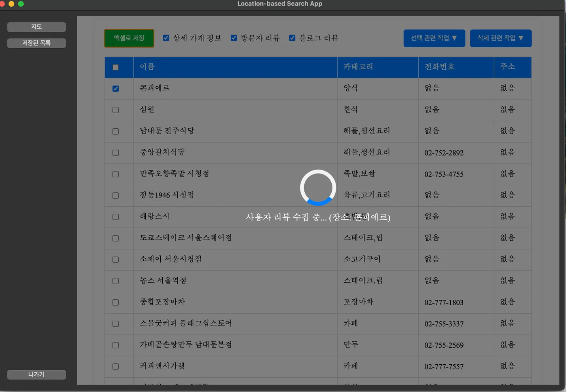This screenshot has height=392, width=566.
Task: Select the 콘피에르 name cell
Action: tap(236, 89)
